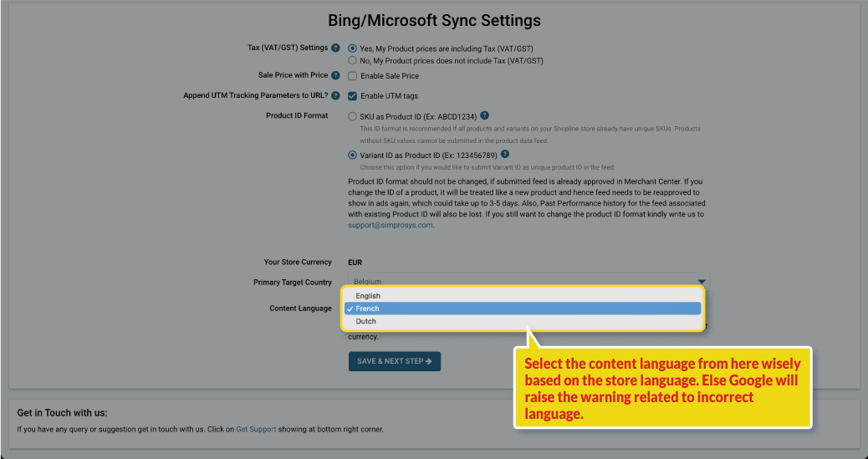
Task: Click the Your Store Currency label
Action: tap(298, 262)
